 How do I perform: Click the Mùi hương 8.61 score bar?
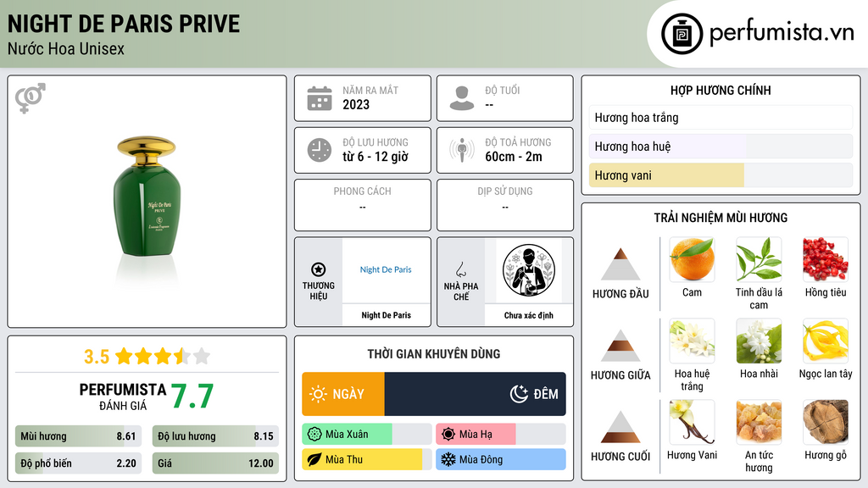[78, 436]
